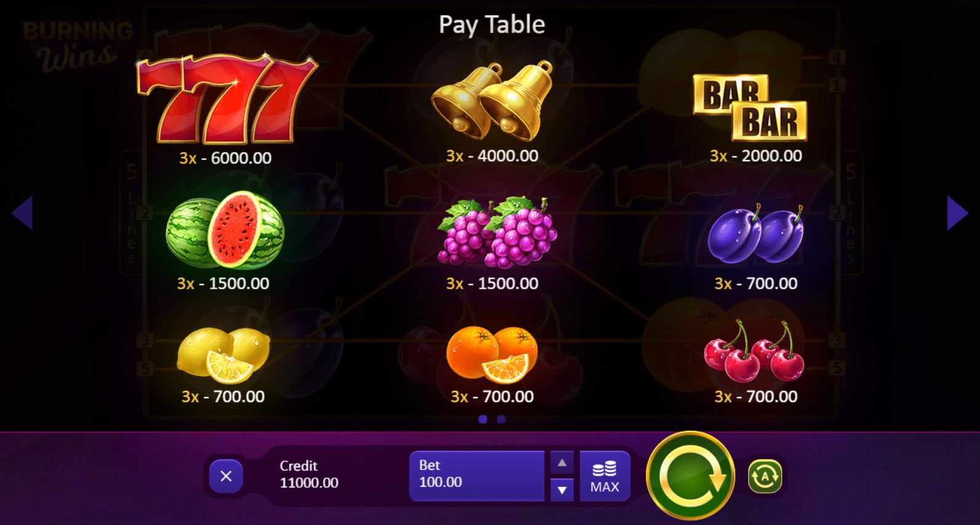Click the cherries symbol
Screen dimensions: 980x525
pos(754,351)
